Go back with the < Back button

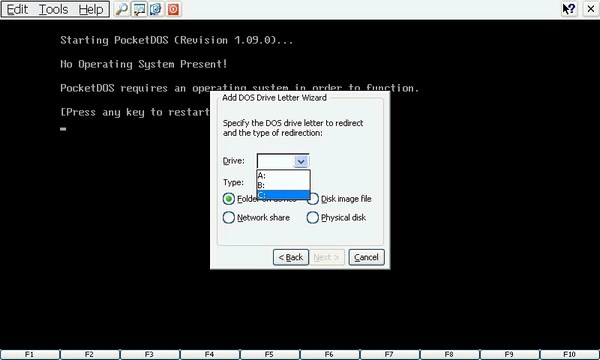pos(291,257)
